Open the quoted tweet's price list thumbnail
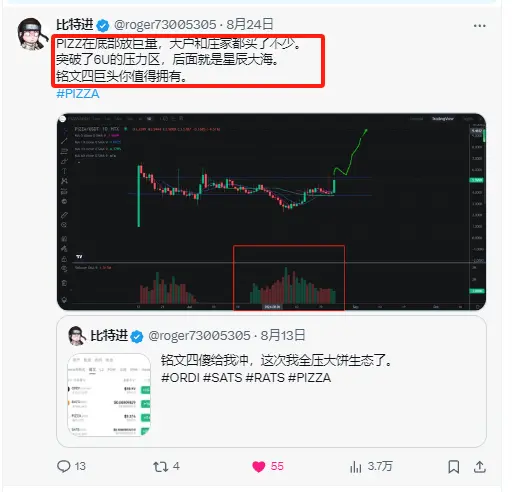Viewport: 512px width, 492px height. coord(109,395)
